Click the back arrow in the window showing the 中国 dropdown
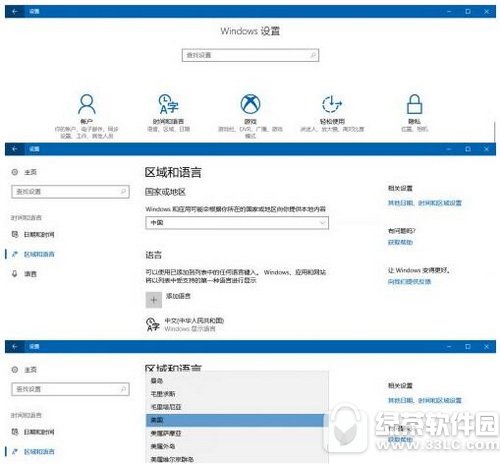This screenshot has height=464, width=500. click(x=15, y=149)
